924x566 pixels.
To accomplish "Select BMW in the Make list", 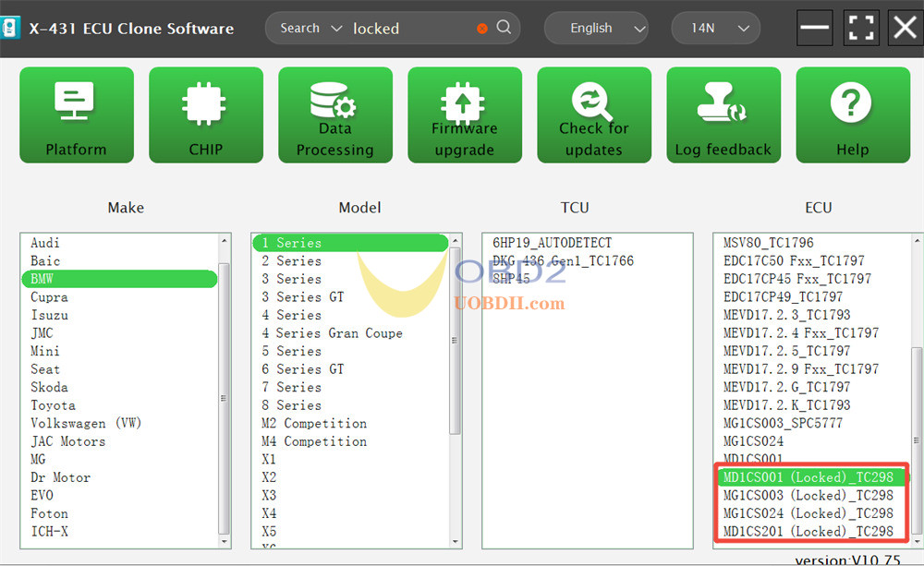I will [x=119, y=279].
